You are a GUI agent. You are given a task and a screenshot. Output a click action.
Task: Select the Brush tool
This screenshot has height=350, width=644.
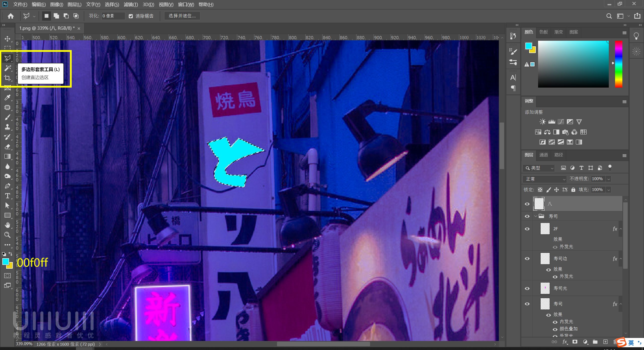(x=8, y=117)
